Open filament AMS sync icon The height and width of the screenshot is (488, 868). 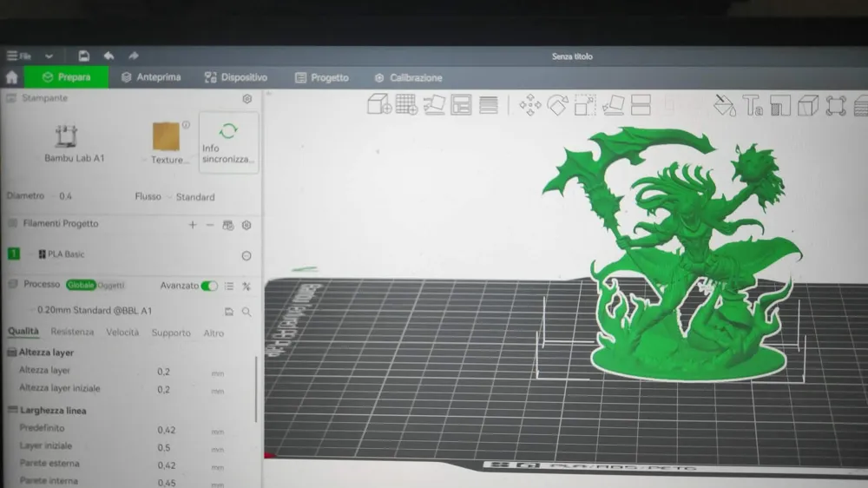coord(228,225)
